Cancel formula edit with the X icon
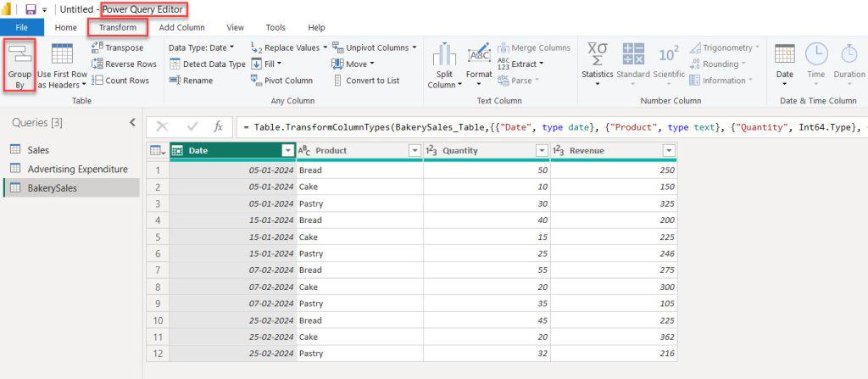Viewport: 868px width, 379px height. click(x=162, y=127)
